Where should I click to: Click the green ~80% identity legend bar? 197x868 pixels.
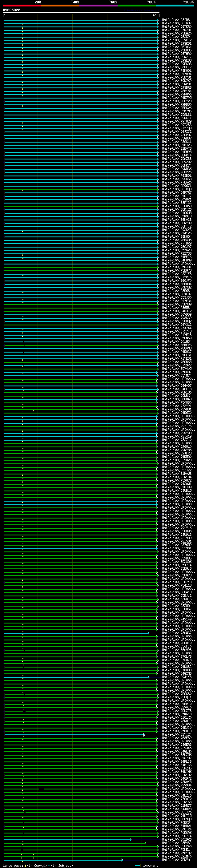pos(137,6)
